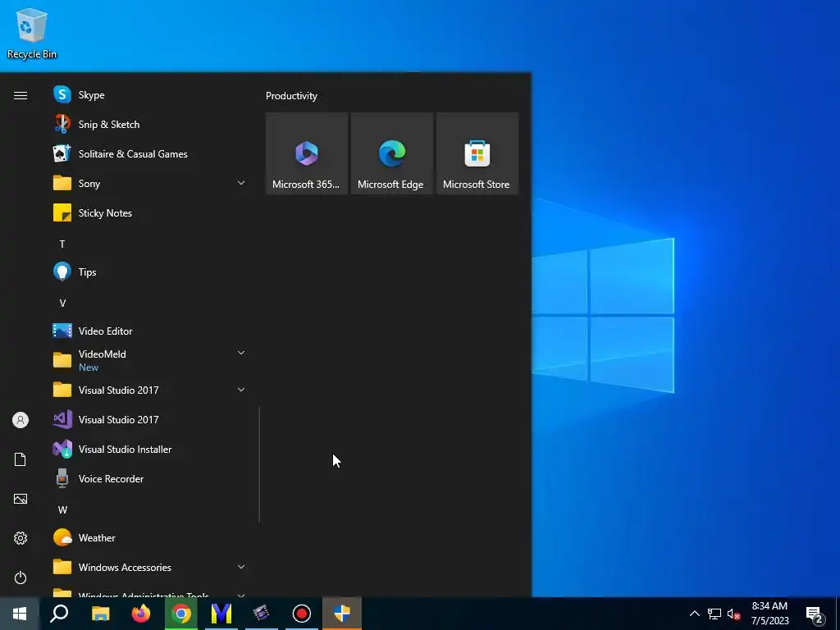The width and height of the screenshot is (840, 630).
Task: Launch Visual Studio 2017 application
Action: (149, 419)
